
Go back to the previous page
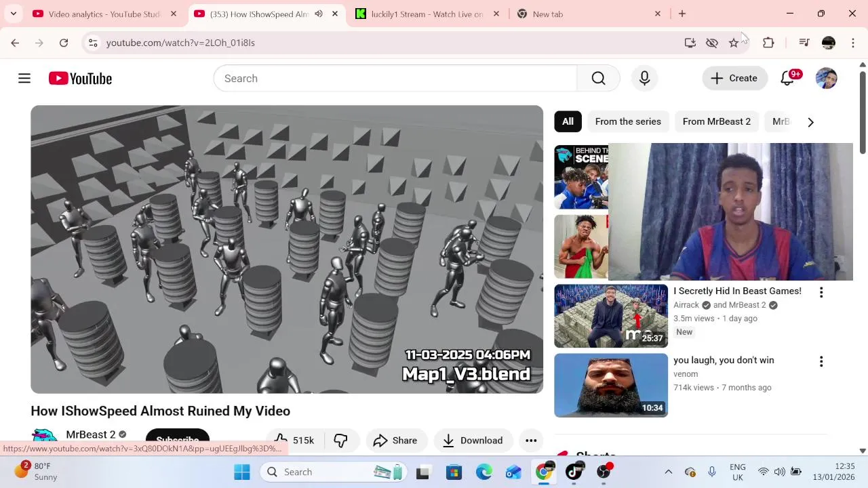click(x=15, y=43)
